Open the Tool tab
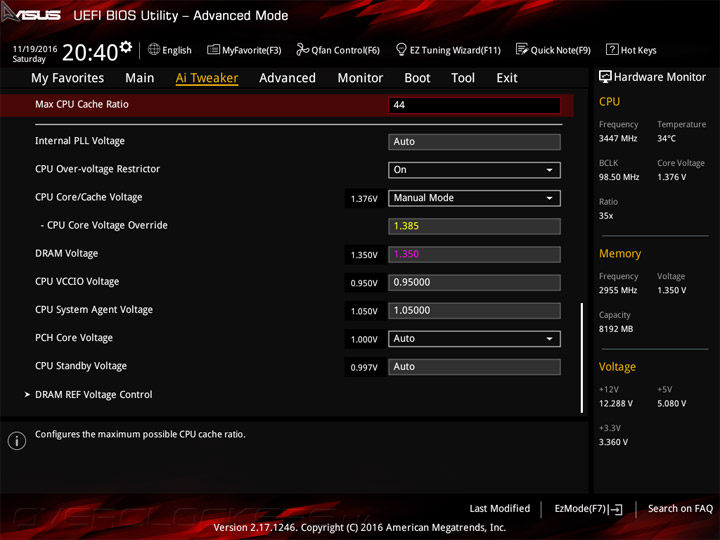 (x=463, y=78)
